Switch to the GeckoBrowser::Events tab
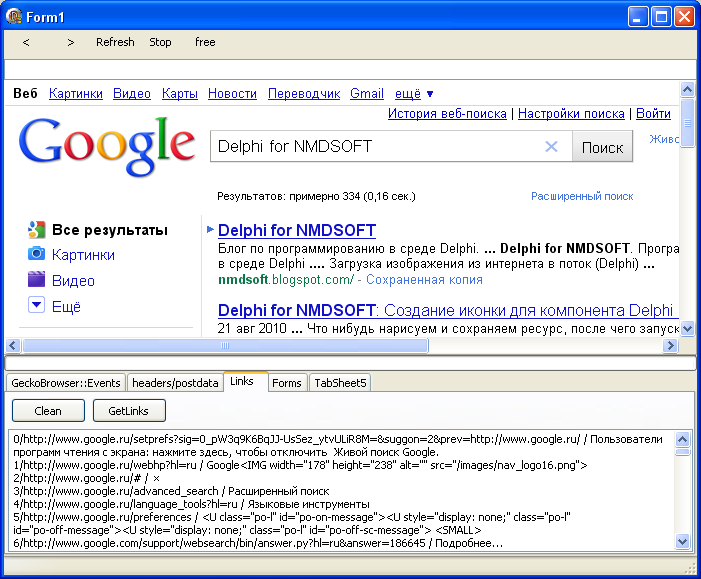Image resolution: width=701 pixels, height=579 pixels. tap(66, 383)
